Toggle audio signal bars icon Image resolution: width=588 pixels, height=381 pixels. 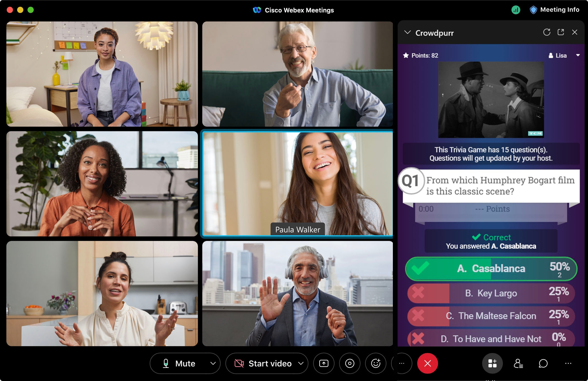click(x=514, y=7)
